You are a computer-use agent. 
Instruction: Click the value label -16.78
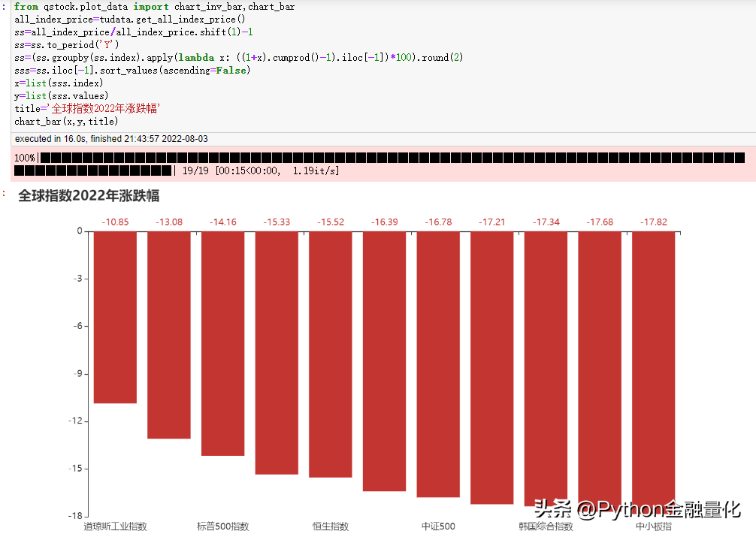pos(438,222)
